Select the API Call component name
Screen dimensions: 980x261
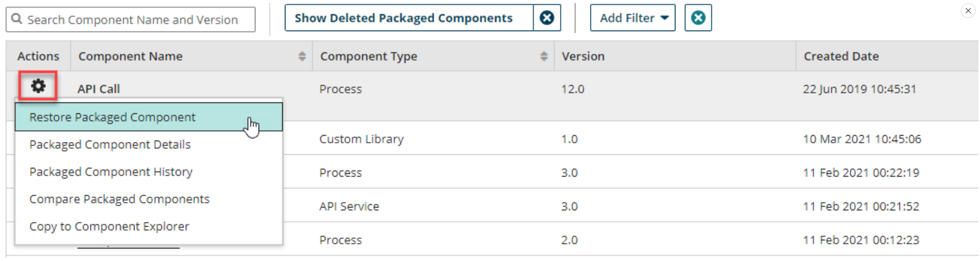point(99,89)
